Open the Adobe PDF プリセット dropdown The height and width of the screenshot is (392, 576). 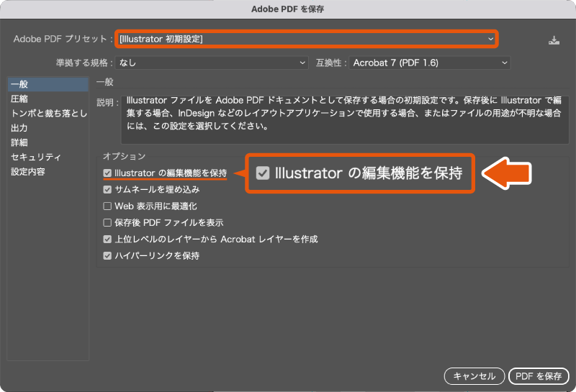[307, 39]
